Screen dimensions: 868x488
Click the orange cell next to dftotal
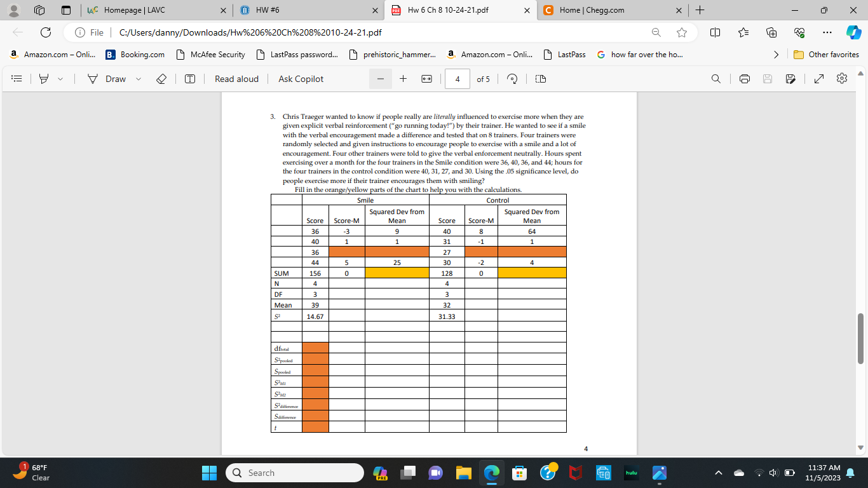tap(315, 348)
